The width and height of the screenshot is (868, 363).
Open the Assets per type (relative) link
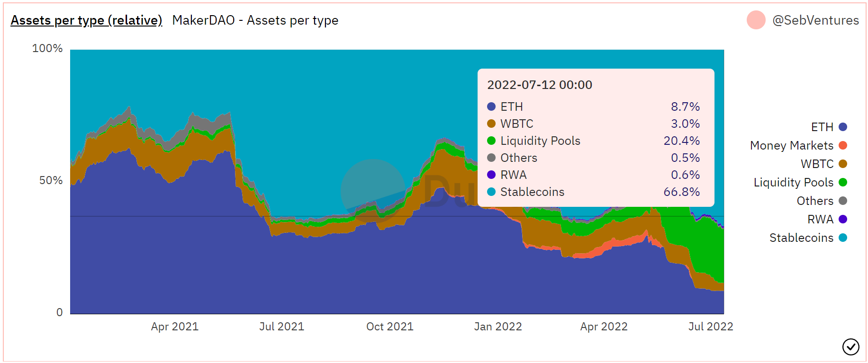pyautogui.click(x=86, y=20)
